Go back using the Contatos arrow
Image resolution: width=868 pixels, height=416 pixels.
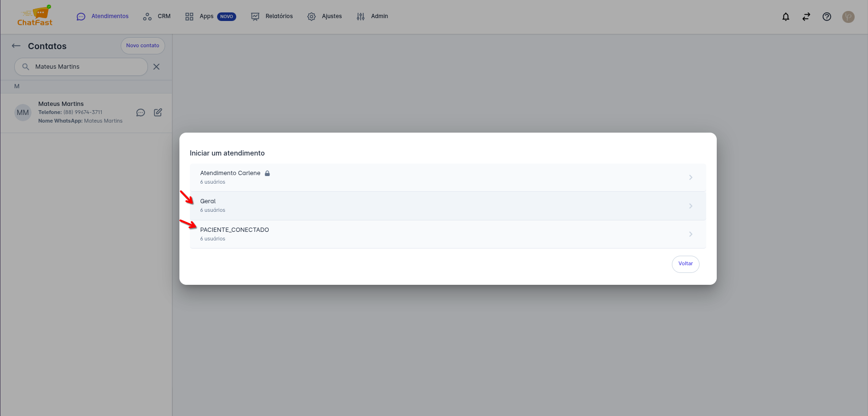pyautogui.click(x=16, y=46)
